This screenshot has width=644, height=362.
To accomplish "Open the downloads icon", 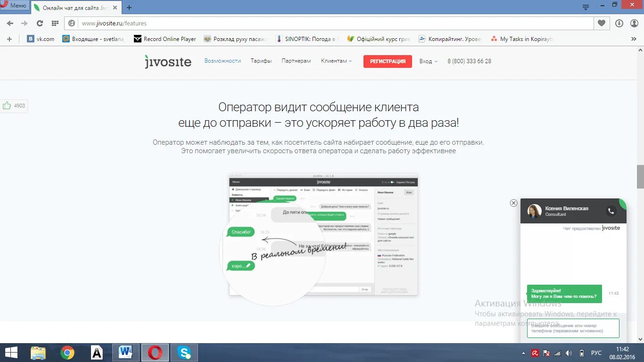I will [x=619, y=23].
